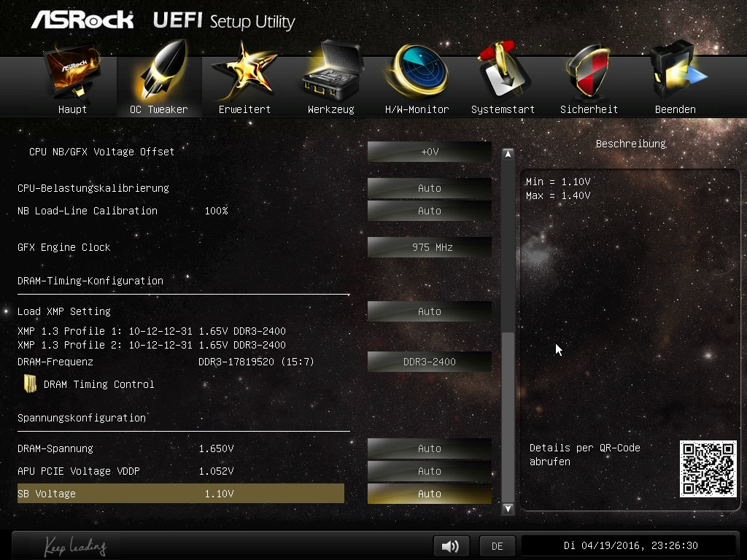The height and width of the screenshot is (560, 747).
Task: Click the speaker sound icon
Action: coord(451,545)
